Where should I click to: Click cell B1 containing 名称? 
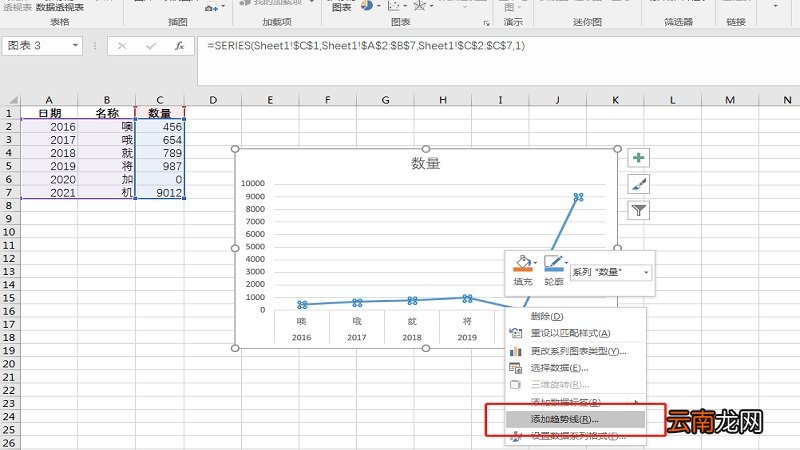107,113
